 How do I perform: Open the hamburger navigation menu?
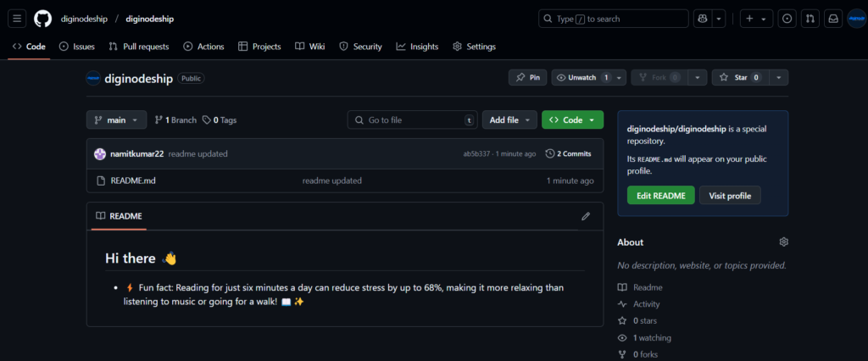click(x=17, y=19)
